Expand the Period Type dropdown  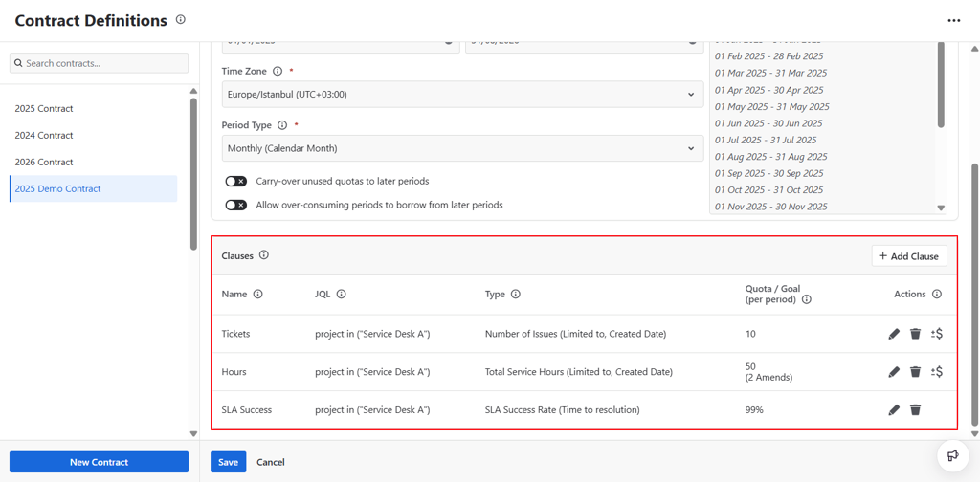[x=462, y=148]
